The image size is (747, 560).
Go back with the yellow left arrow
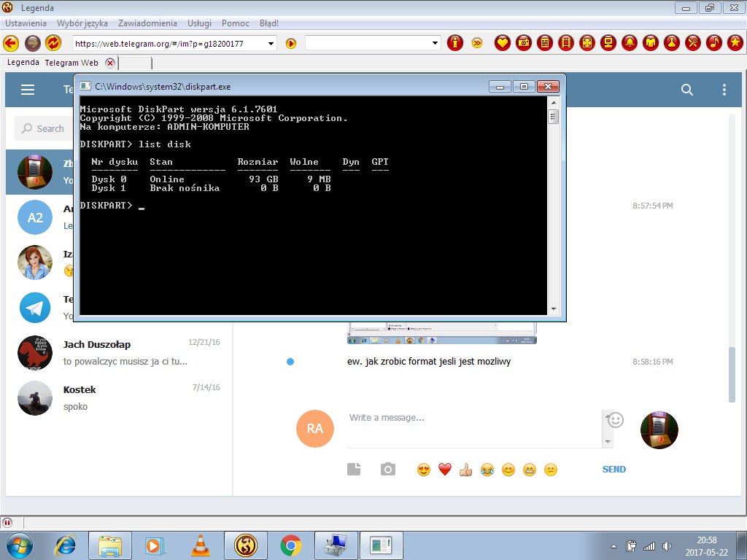click(11, 43)
